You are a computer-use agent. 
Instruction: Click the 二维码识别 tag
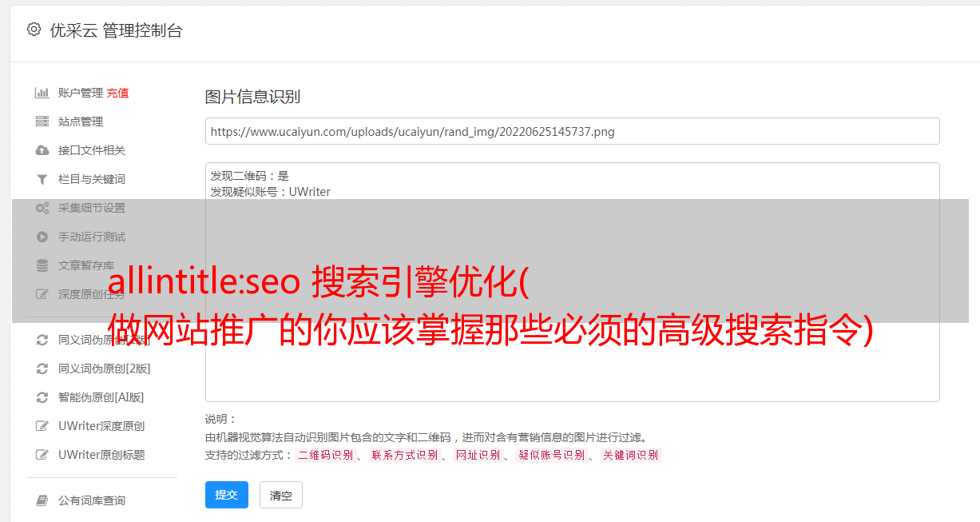[325, 455]
